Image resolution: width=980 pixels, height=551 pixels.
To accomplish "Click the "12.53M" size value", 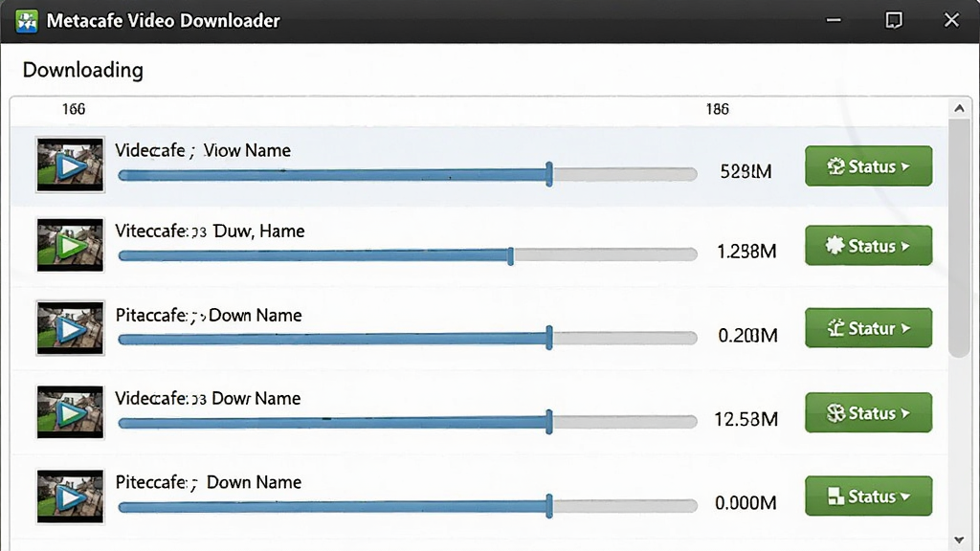I will (x=746, y=419).
